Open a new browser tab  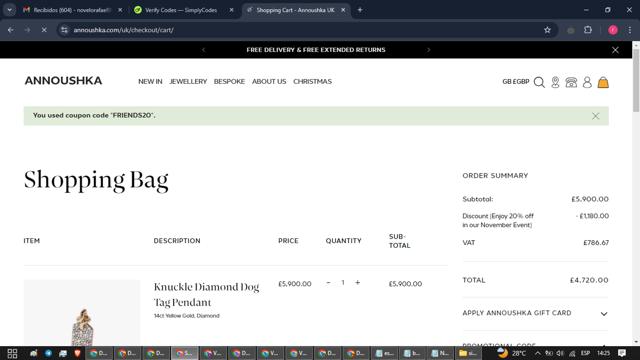tap(360, 10)
